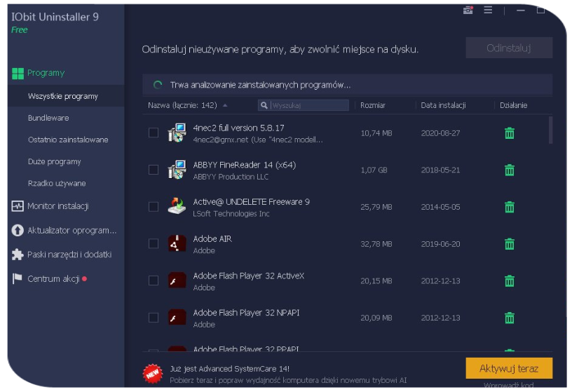Open Aktualizator oprogramowania updater
The height and width of the screenshot is (392, 572).
click(64, 230)
